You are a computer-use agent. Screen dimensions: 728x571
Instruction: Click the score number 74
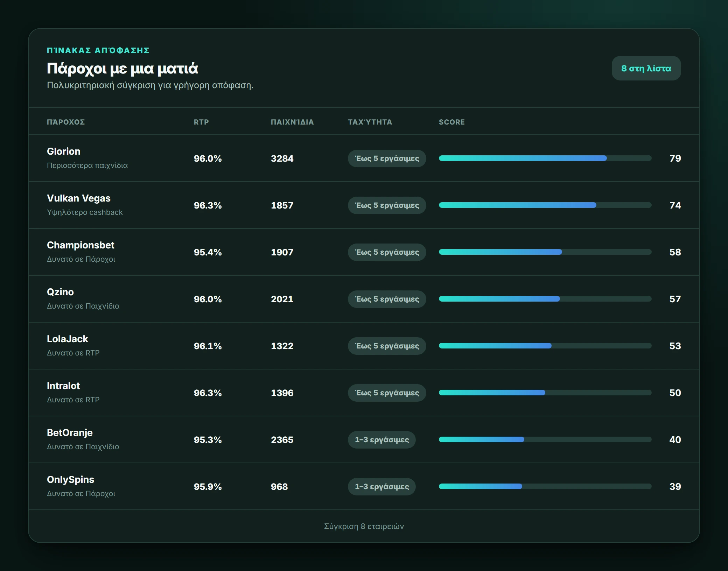point(675,205)
